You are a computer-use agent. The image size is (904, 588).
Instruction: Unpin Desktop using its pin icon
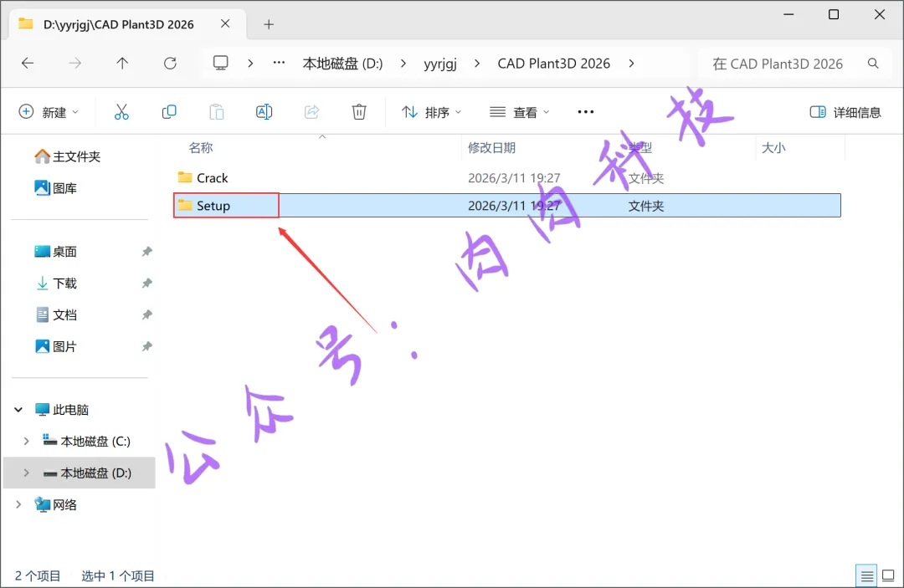(147, 252)
